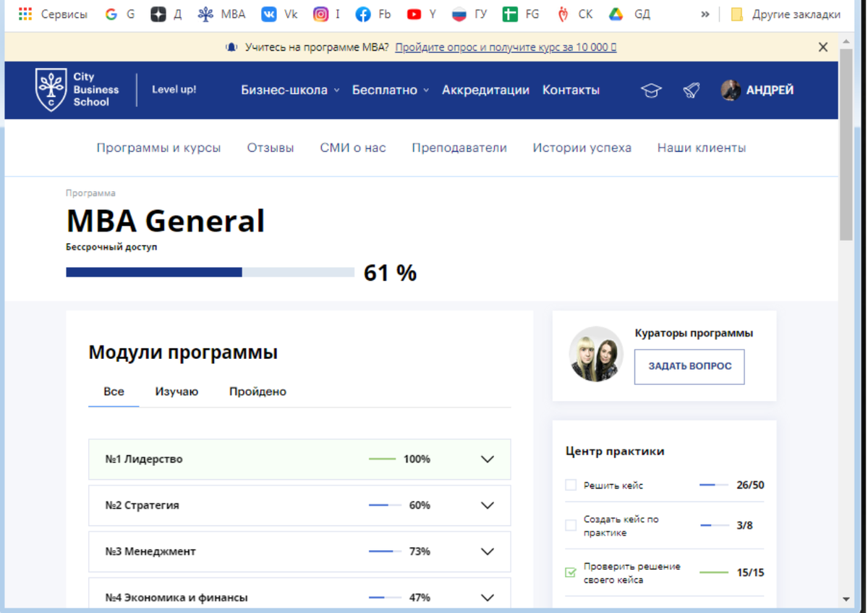
Task: Open the Другие закладки folder
Action: [x=786, y=14]
